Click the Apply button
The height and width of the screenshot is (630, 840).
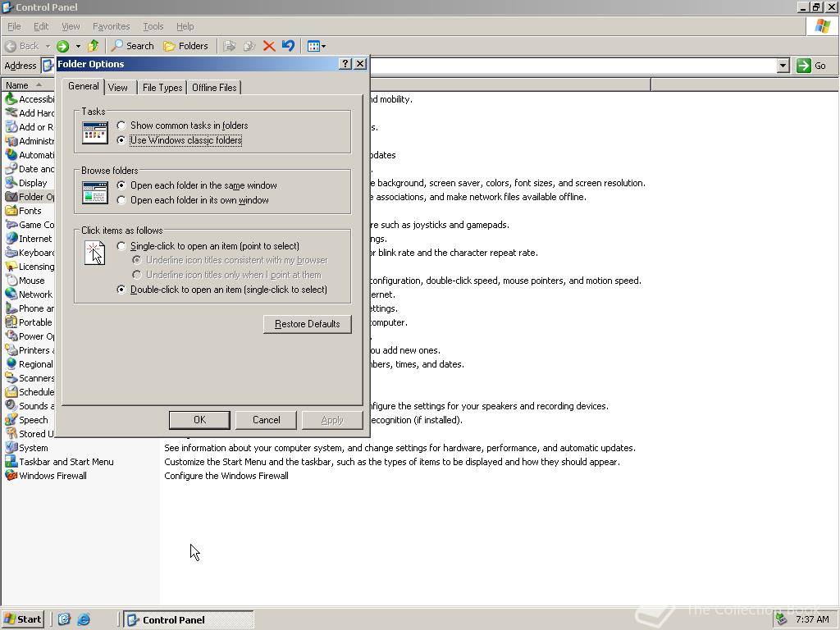(332, 420)
